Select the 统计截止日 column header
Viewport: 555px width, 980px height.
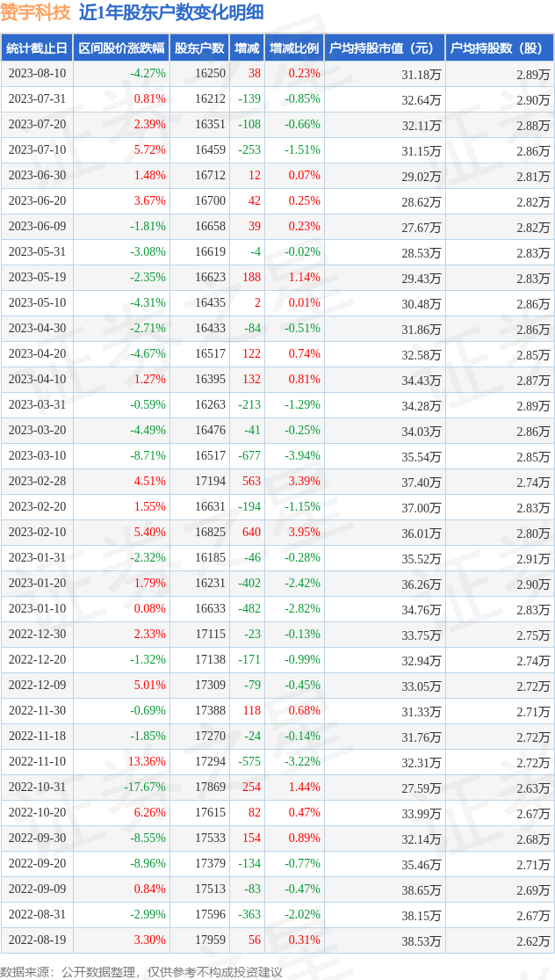36,47
